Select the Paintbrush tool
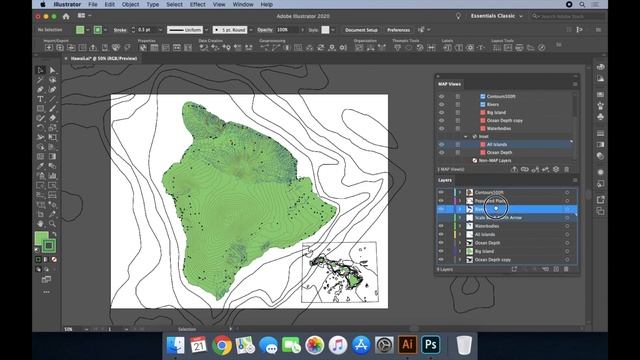The width and height of the screenshot is (640, 360). (52, 109)
